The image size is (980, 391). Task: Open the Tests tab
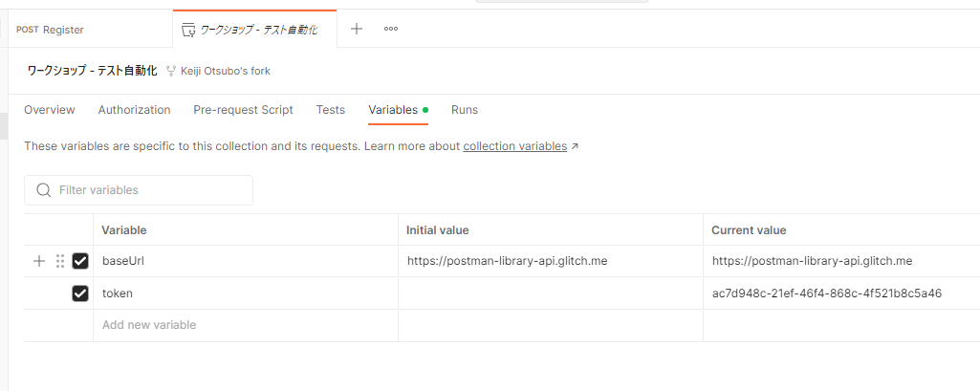pyautogui.click(x=331, y=110)
